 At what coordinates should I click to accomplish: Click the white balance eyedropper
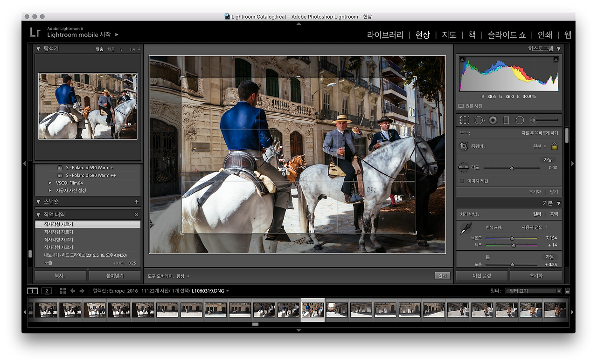[x=466, y=228]
